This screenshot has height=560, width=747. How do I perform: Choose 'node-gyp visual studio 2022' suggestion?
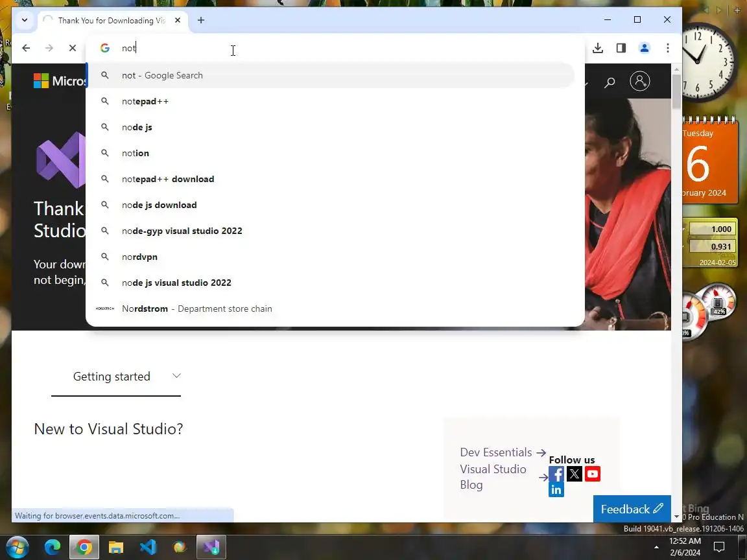tap(331, 231)
